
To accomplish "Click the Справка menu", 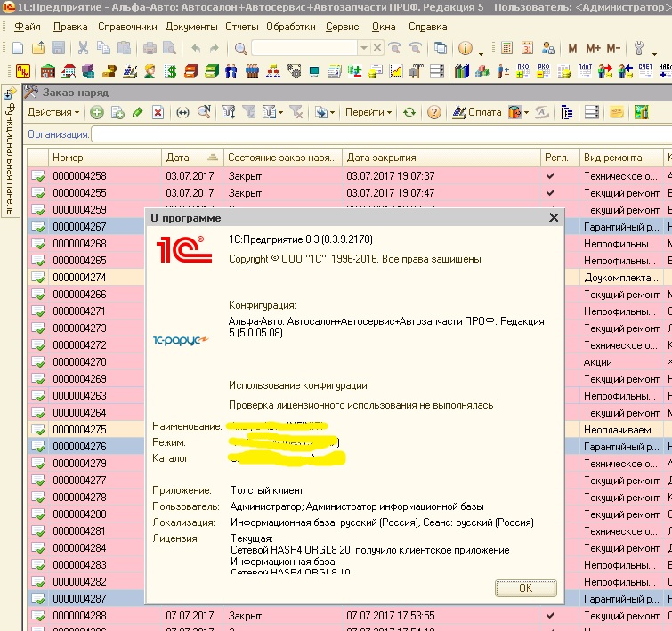I will (428, 27).
